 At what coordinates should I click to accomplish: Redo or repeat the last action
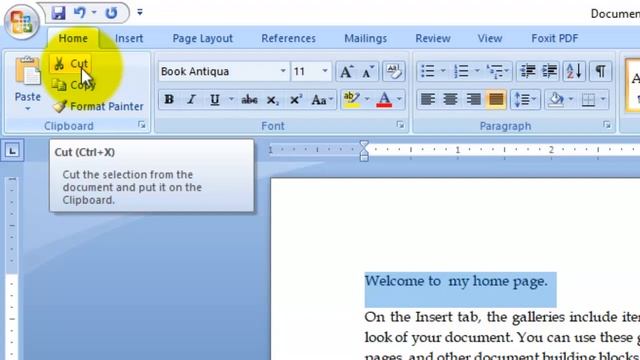coord(111,13)
